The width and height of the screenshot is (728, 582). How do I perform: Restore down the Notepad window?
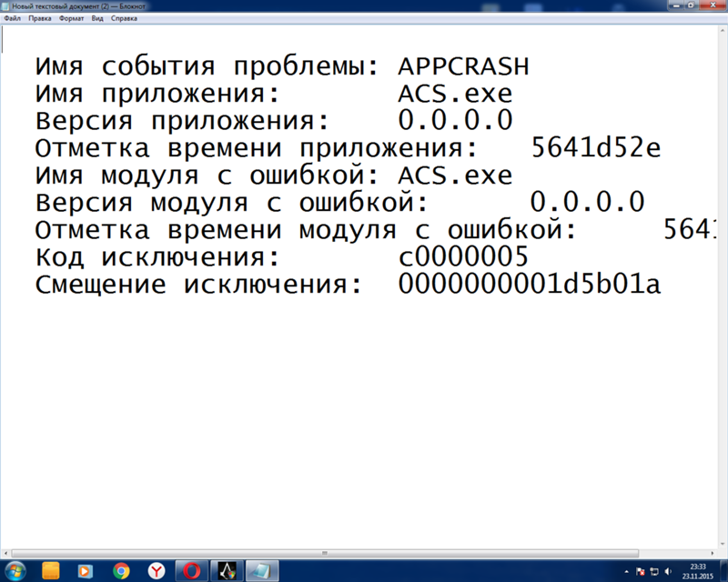point(691,5)
